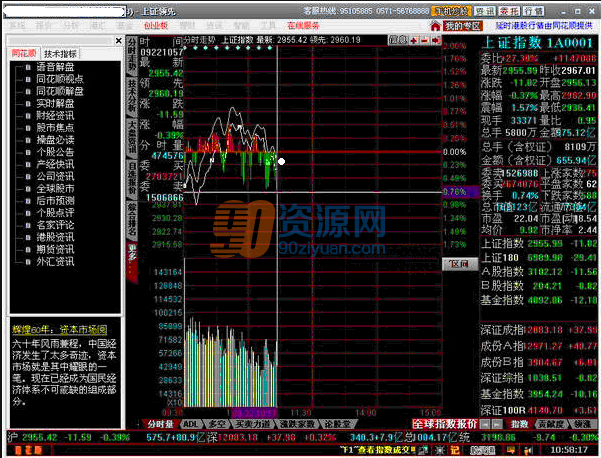The width and height of the screenshot is (601, 458).
Task: Open 我的专区 button
Action: point(463,26)
